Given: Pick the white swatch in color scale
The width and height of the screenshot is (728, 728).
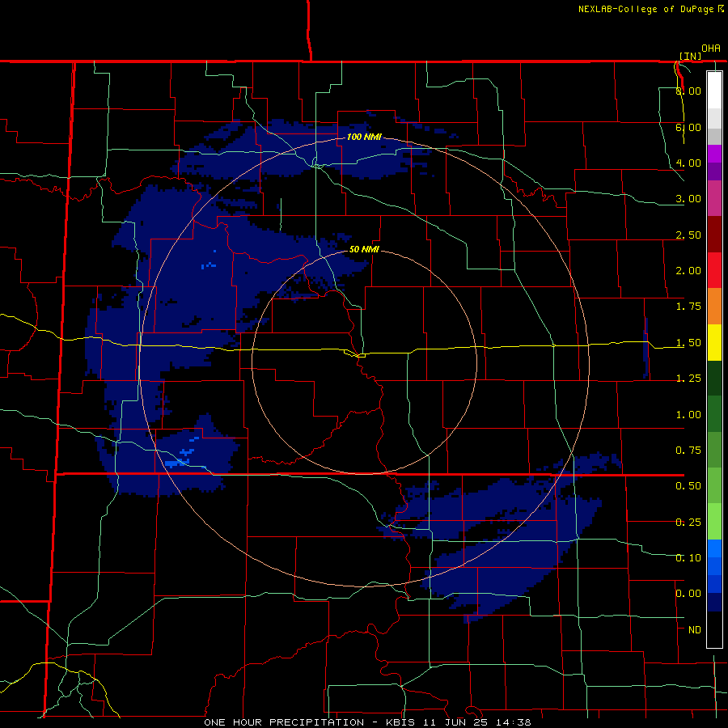Looking at the screenshot, I should point(714,91).
